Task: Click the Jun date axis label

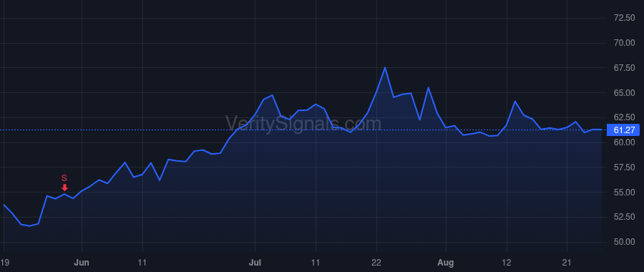Action: tap(82, 262)
